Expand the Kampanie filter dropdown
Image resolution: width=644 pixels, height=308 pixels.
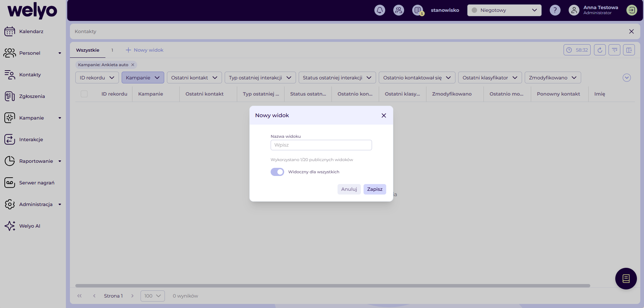(143, 78)
